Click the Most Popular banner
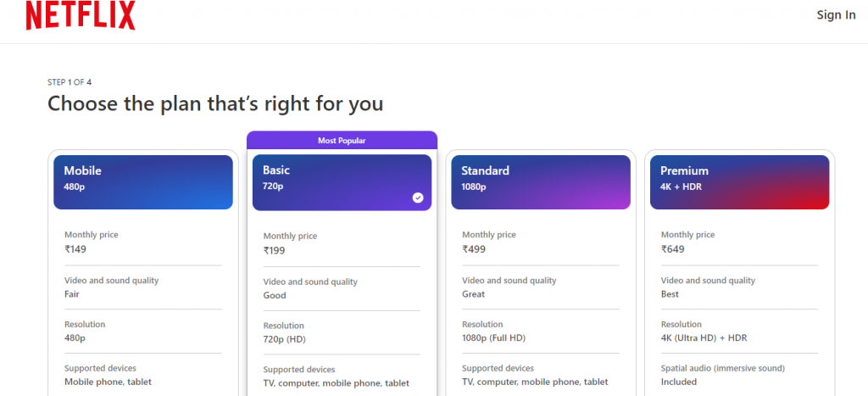This screenshot has height=396, width=868. coord(342,140)
